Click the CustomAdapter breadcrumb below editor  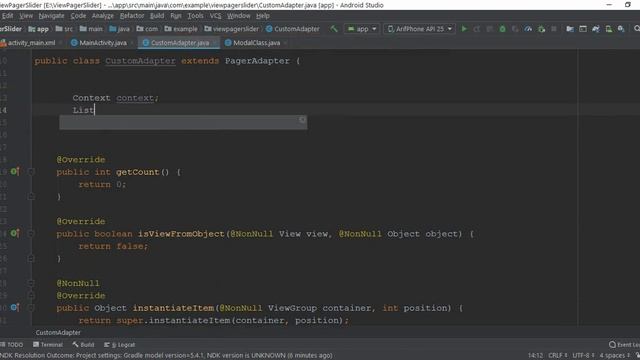[x=58, y=332]
